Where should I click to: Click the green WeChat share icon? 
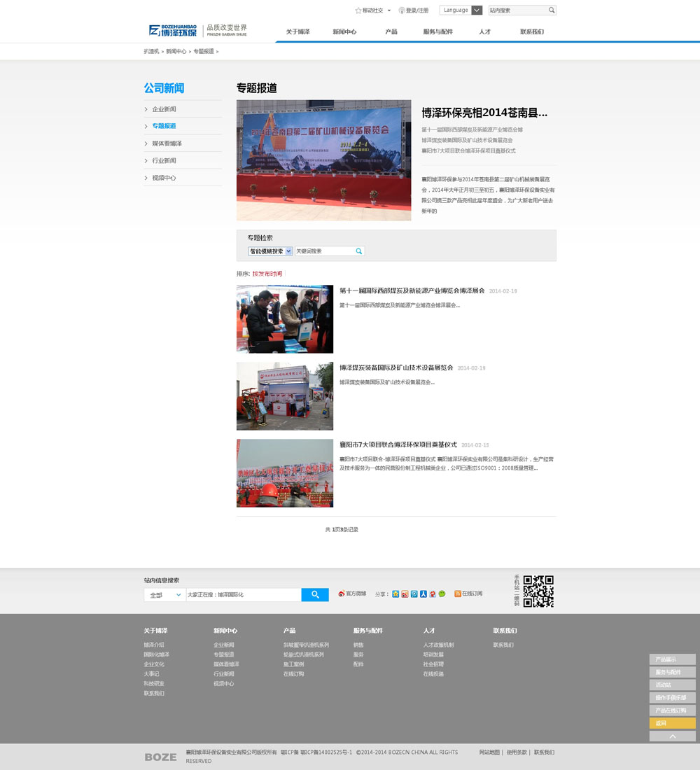[442, 594]
